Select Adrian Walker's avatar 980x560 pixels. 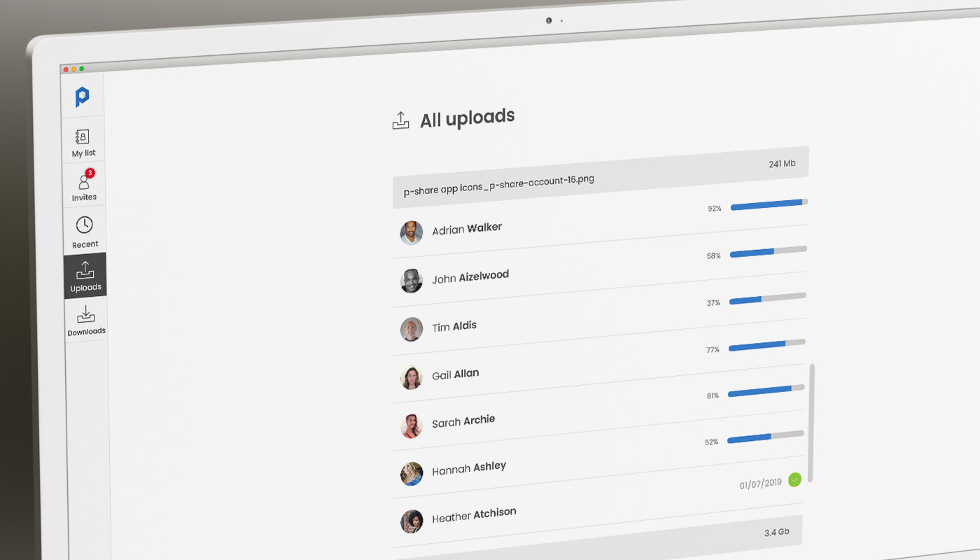412,232
